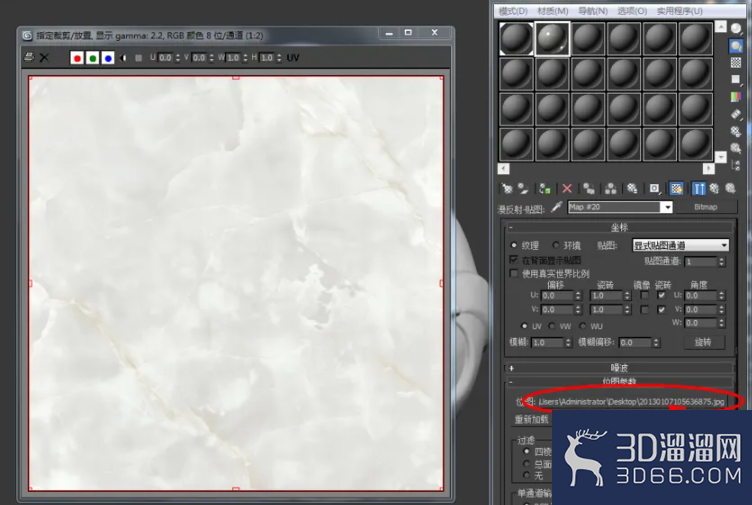Toggle the Backlight icon in side toolbar
This screenshot has width=752, height=505.
coord(736,46)
